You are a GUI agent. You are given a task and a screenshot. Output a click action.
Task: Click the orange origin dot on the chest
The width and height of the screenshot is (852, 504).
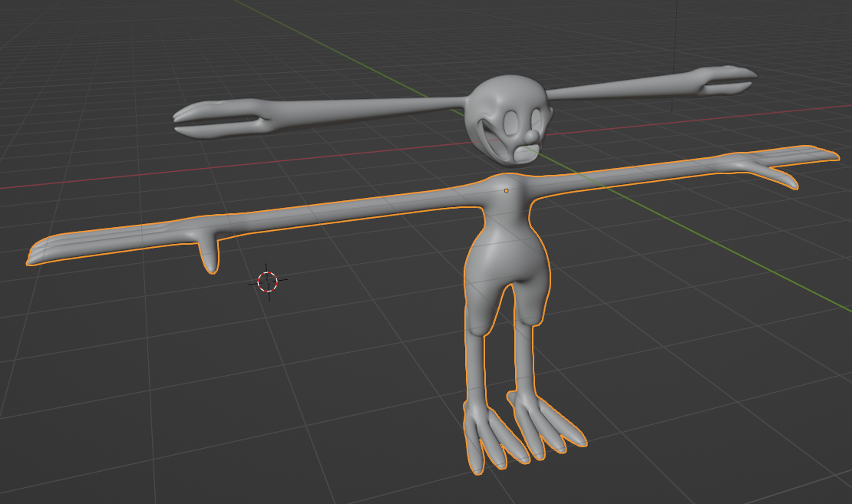(x=507, y=190)
